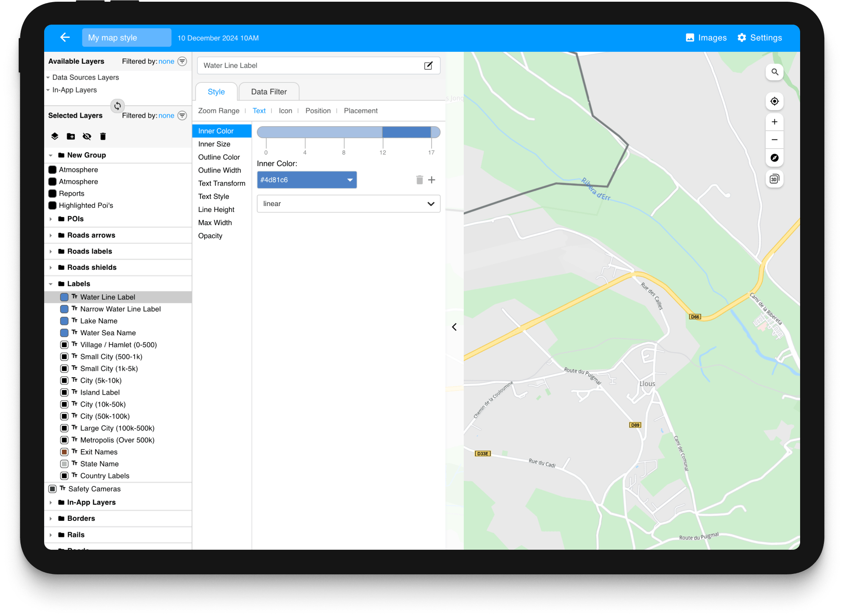
Task: Switch to the Style tab
Action: click(216, 91)
